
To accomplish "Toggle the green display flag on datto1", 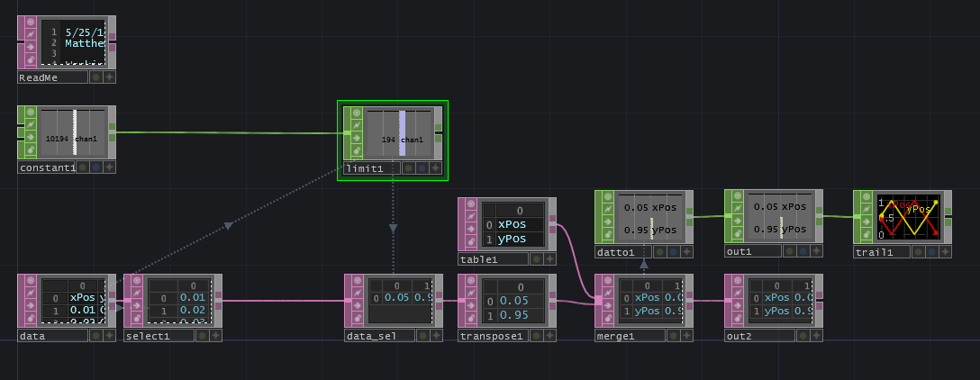I will tap(659, 252).
